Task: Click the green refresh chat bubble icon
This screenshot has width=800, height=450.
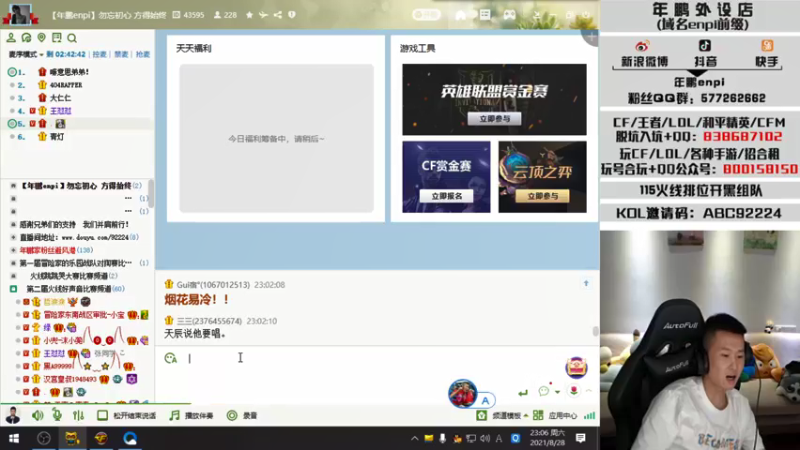Action: [26, 38]
